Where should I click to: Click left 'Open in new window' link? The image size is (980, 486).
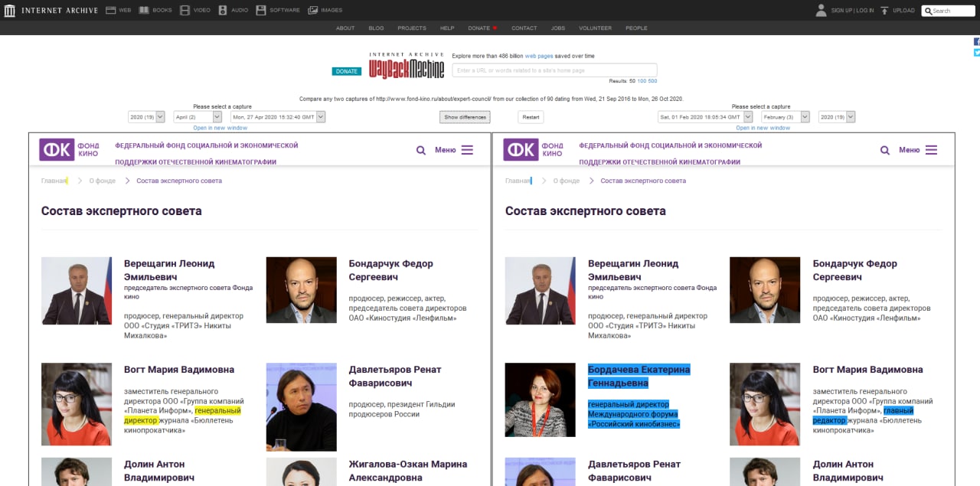pos(220,128)
